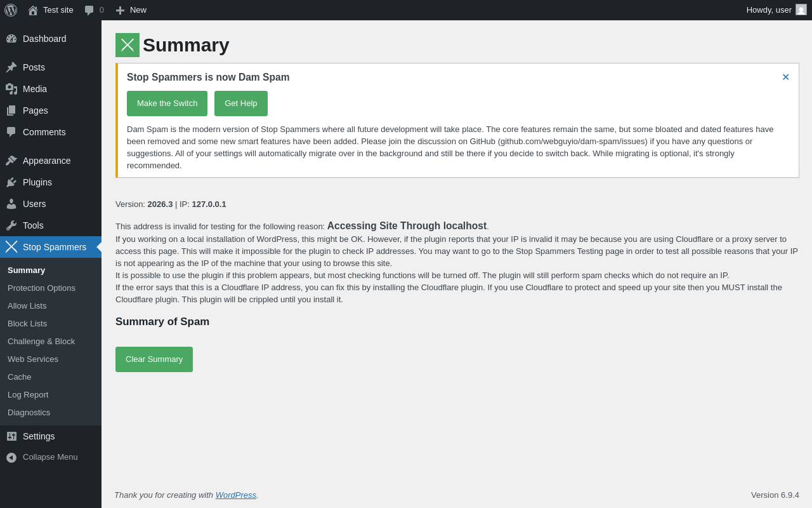Image resolution: width=812 pixels, height=508 pixels.
Task: Open the Dashboard gauge icon
Action: tap(11, 39)
